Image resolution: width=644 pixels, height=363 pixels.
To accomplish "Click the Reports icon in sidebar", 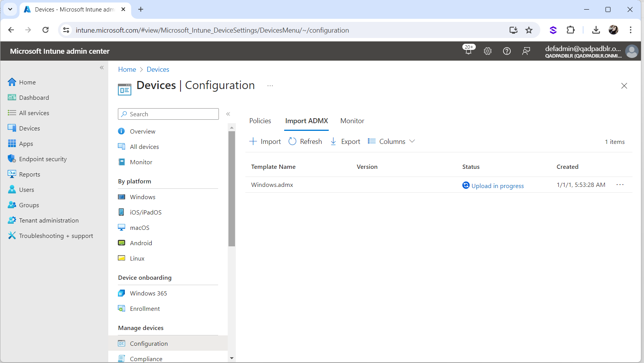I will pyautogui.click(x=12, y=174).
